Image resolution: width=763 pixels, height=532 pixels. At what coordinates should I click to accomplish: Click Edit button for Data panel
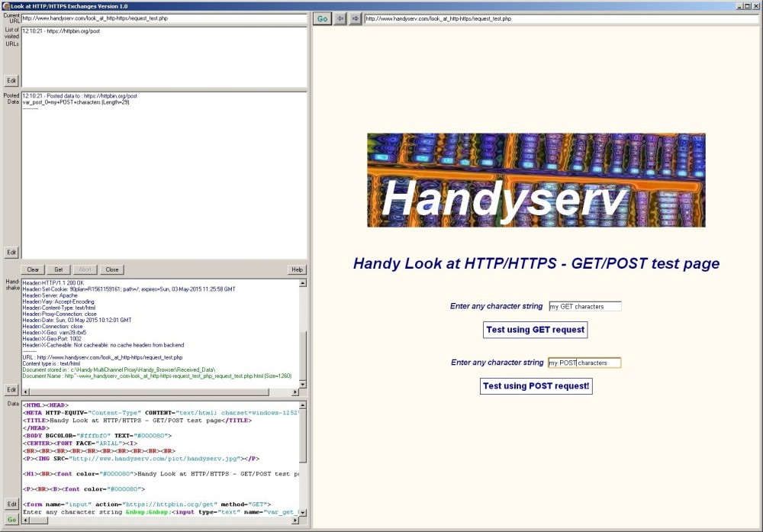click(x=11, y=504)
